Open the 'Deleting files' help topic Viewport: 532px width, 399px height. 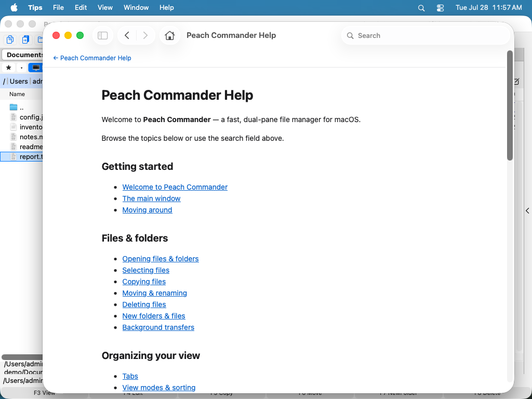144,304
